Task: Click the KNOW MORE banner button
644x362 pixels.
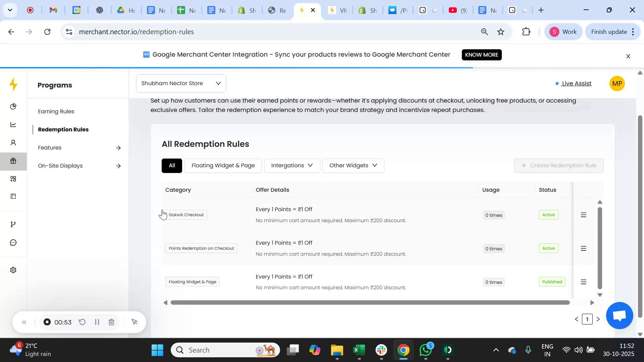Action: click(482, 55)
